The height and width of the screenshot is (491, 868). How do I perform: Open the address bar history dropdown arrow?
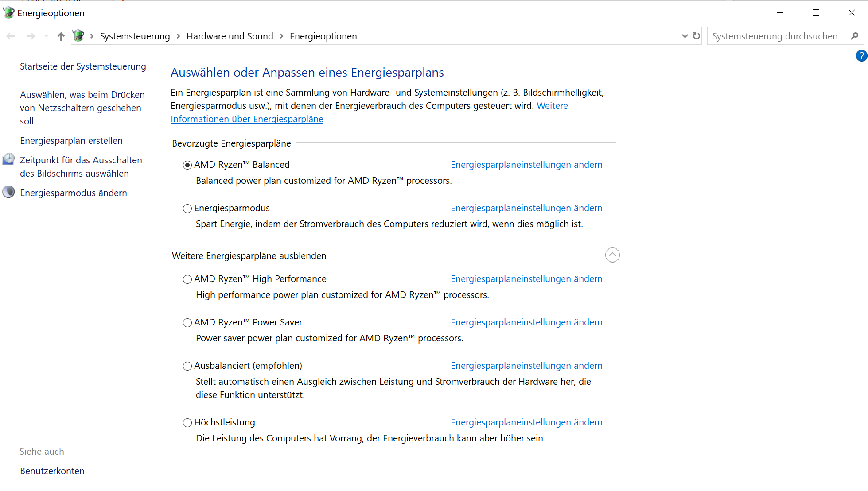pyautogui.click(x=685, y=36)
